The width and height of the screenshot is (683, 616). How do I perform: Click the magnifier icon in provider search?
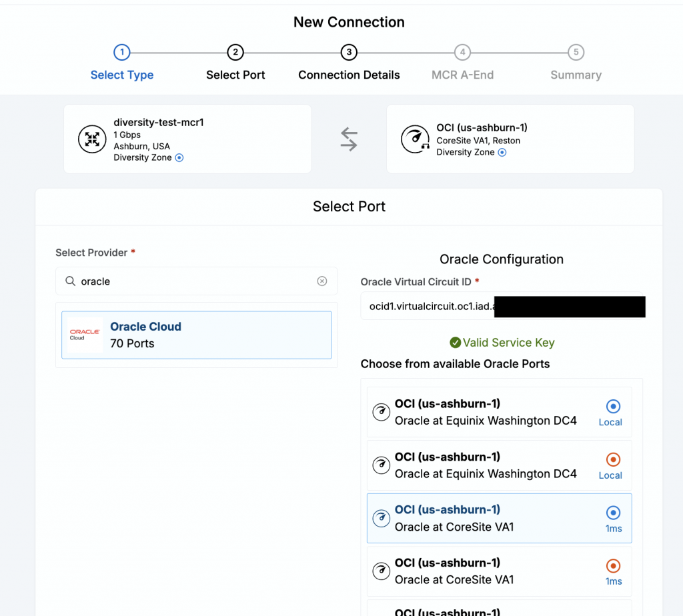click(70, 281)
